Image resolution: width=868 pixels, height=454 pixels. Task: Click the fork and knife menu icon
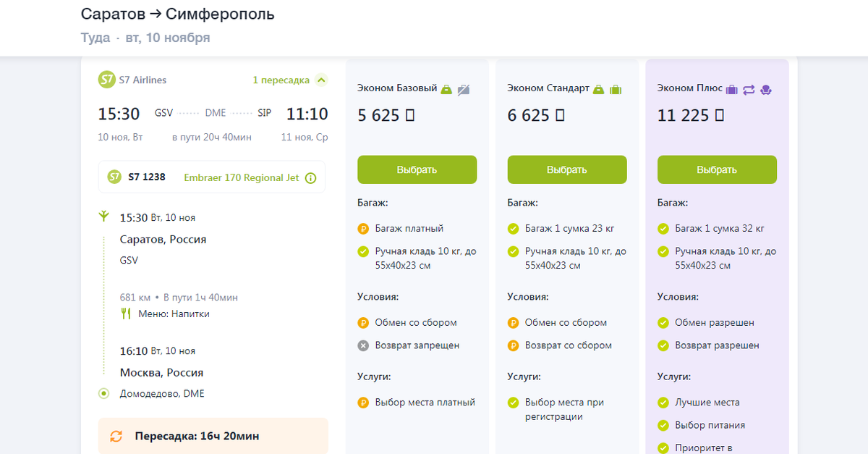click(x=126, y=314)
